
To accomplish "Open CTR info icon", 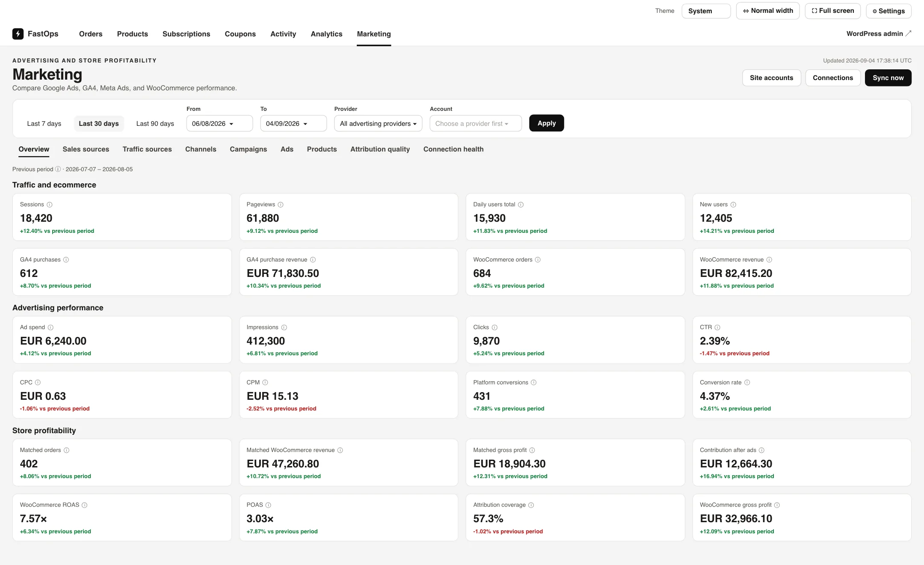I will [717, 327].
